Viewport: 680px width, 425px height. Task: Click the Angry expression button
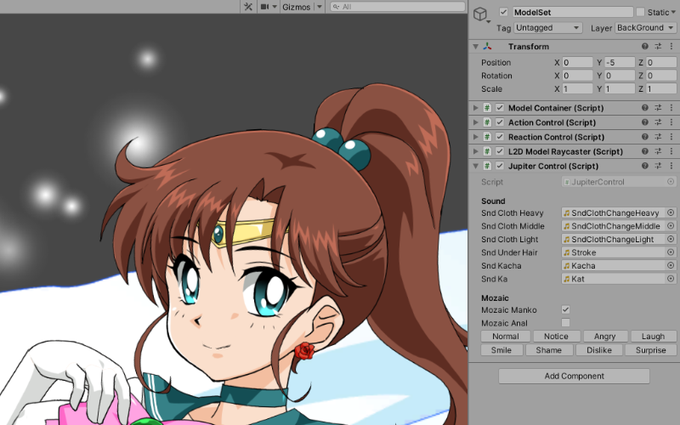605,336
